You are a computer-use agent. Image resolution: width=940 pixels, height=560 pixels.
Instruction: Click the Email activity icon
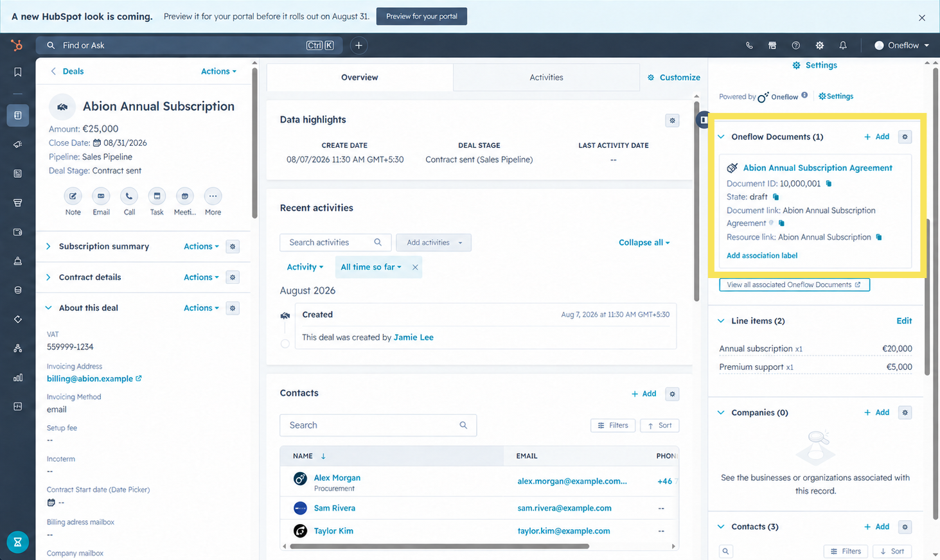pos(101,196)
